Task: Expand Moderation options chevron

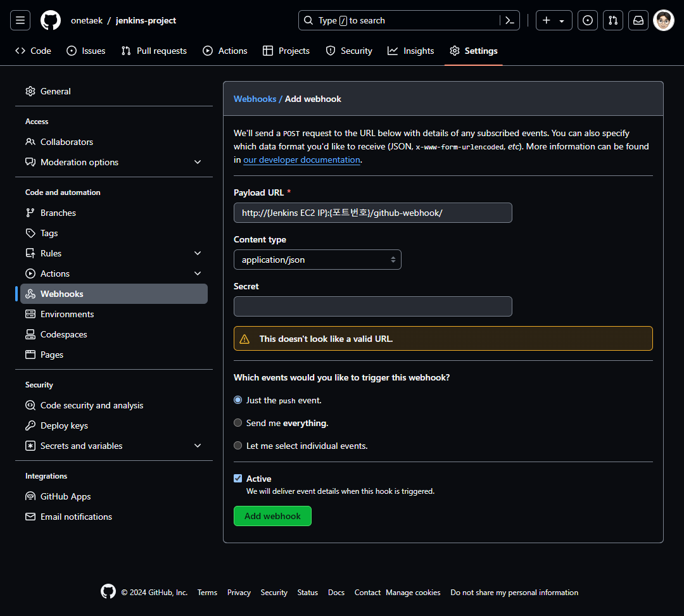Action: (x=198, y=162)
